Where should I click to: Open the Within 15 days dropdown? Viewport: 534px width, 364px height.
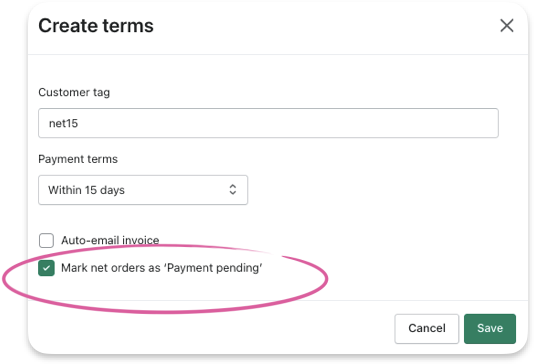(143, 190)
